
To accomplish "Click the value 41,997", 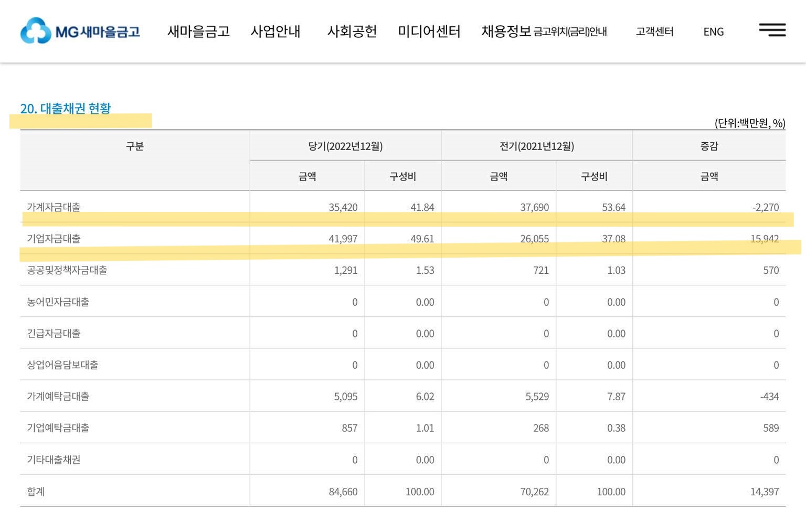I will coord(343,239).
